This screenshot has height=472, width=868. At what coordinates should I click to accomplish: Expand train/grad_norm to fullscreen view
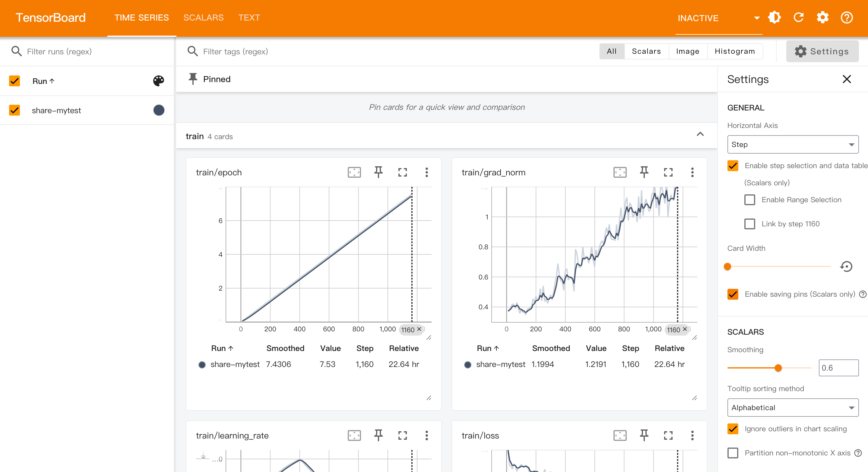click(x=668, y=172)
